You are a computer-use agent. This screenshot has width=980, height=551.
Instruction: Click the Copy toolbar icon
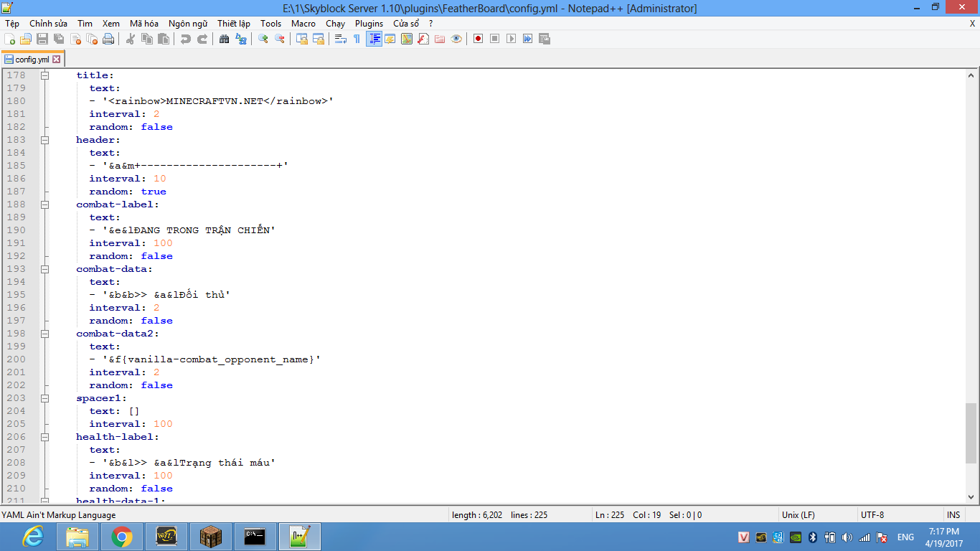(x=147, y=39)
